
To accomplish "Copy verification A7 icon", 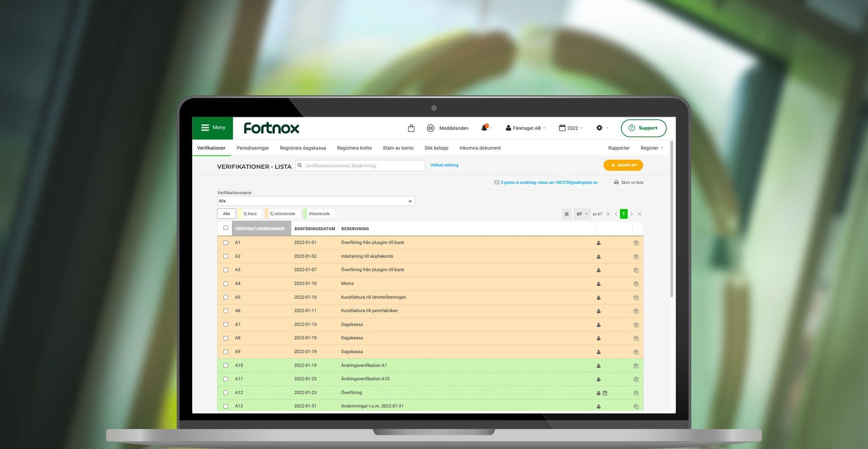I will (x=636, y=325).
